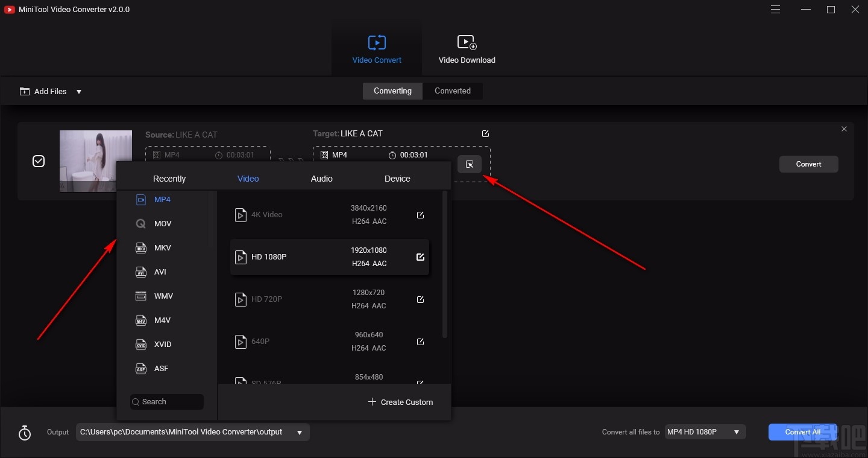Image resolution: width=868 pixels, height=458 pixels.
Task: Open the Video Download mode
Action: 467,49
